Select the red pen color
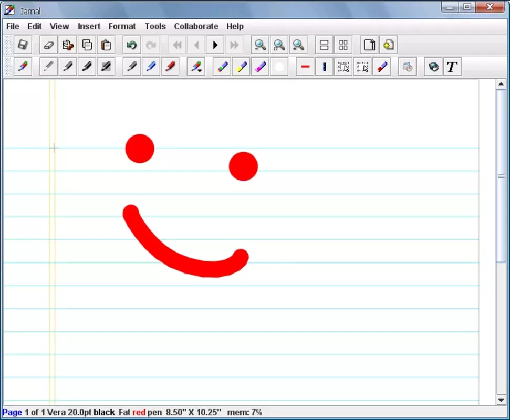The height and width of the screenshot is (420, 510). pos(170,67)
